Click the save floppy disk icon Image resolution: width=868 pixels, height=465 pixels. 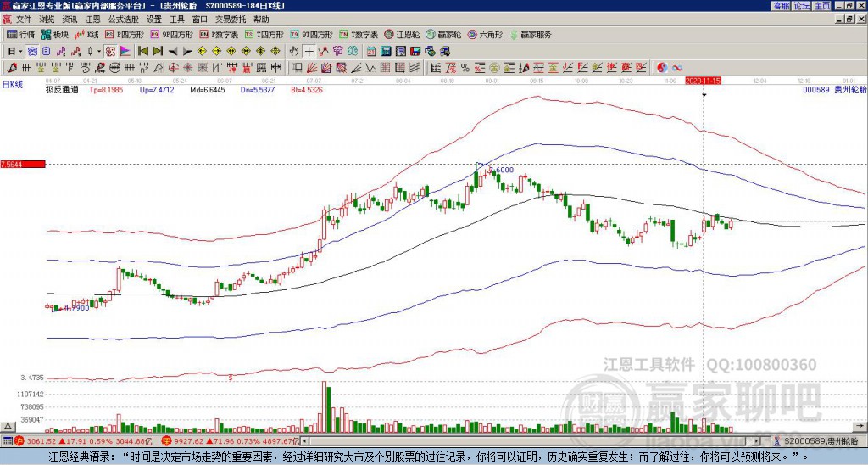(415, 52)
